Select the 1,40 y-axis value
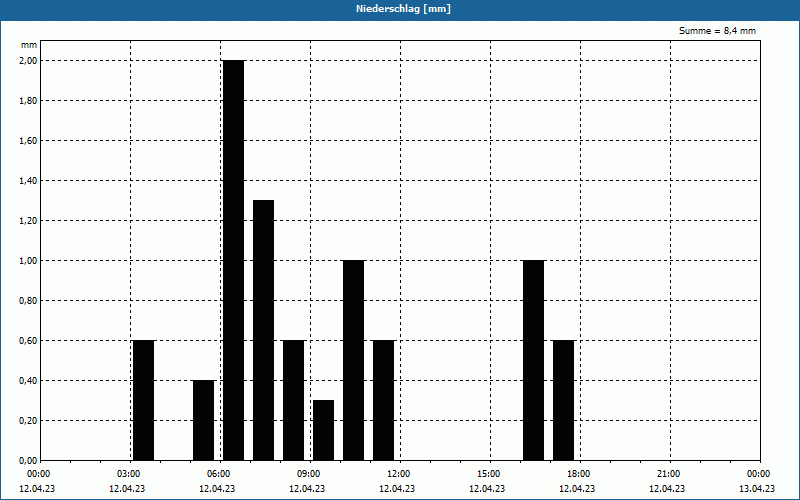 coord(28,181)
